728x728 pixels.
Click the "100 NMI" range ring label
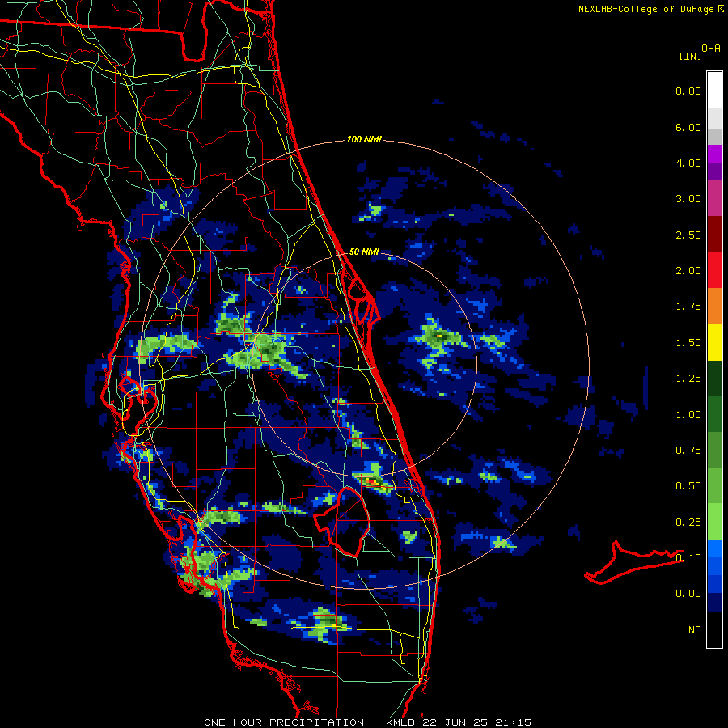click(x=364, y=139)
